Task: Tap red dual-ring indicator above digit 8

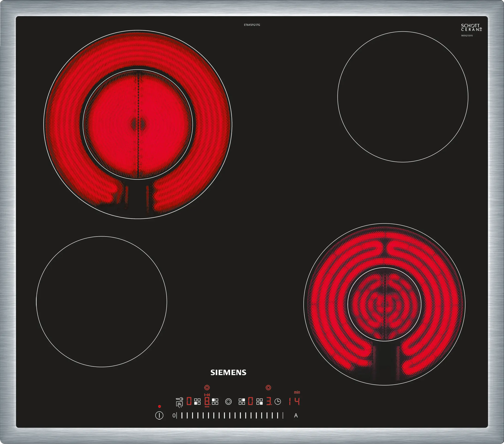Action: pos(207,387)
